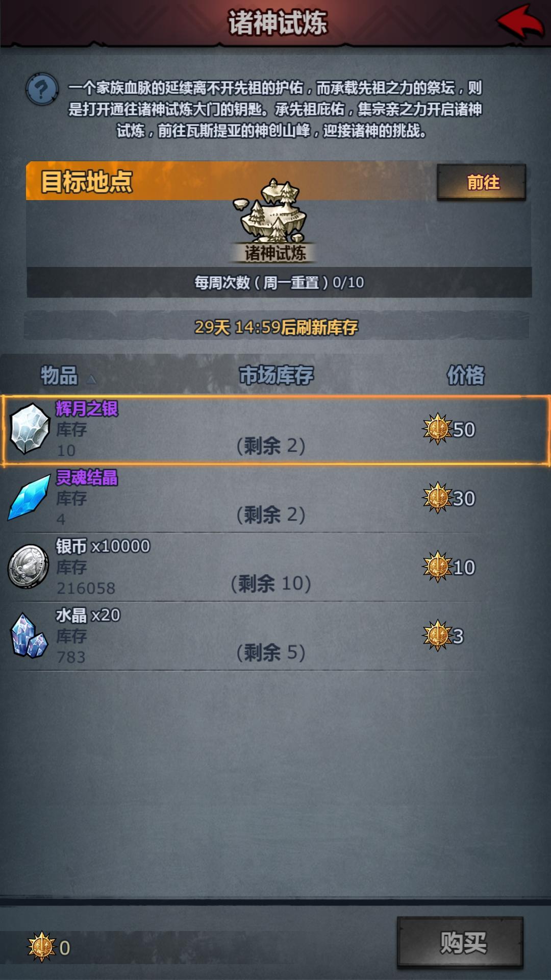Select the 银币 silver coin icon
Image resolution: width=551 pixels, height=980 pixels.
pyautogui.click(x=29, y=567)
